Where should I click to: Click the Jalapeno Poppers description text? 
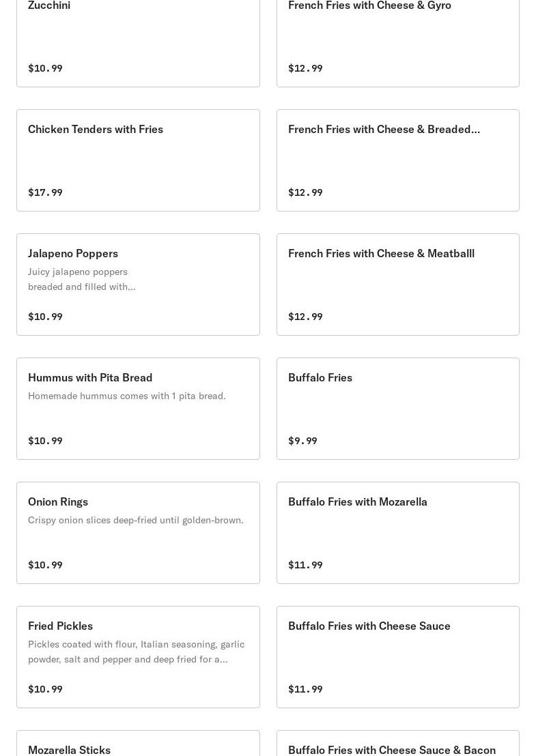click(x=82, y=279)
